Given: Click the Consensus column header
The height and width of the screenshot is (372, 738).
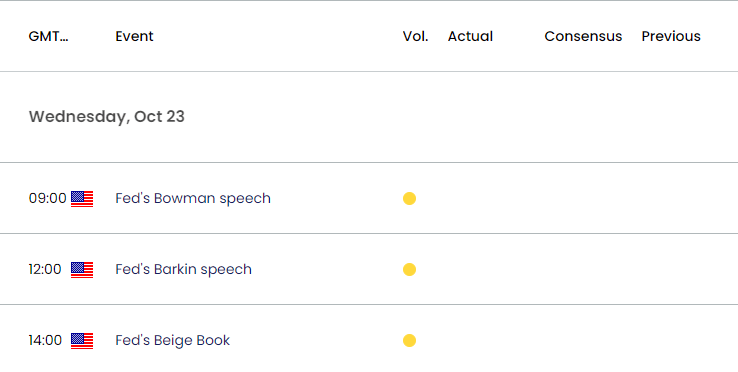Looking at the screenshot, I should pos(583,36).
